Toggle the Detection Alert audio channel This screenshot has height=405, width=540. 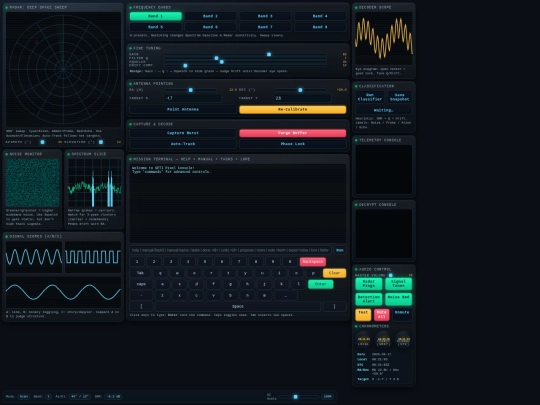pos(368,299)
